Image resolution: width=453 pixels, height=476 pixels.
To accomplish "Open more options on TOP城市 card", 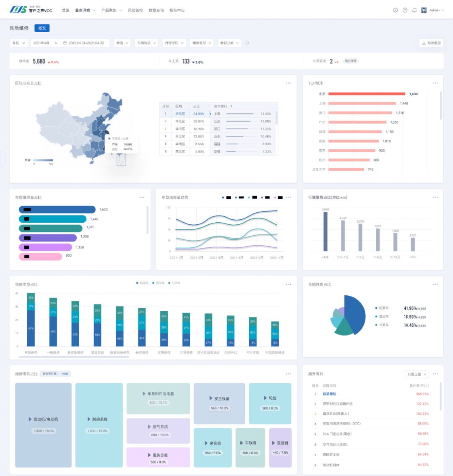I will point(435,83).
